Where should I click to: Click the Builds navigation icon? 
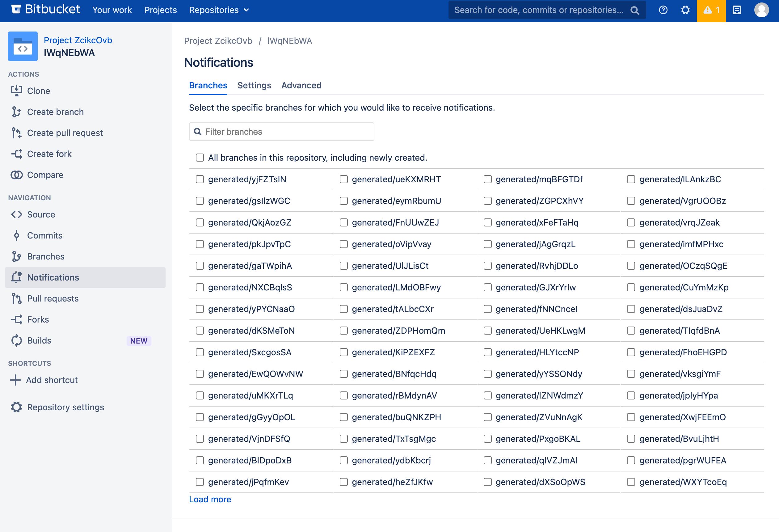17,340
